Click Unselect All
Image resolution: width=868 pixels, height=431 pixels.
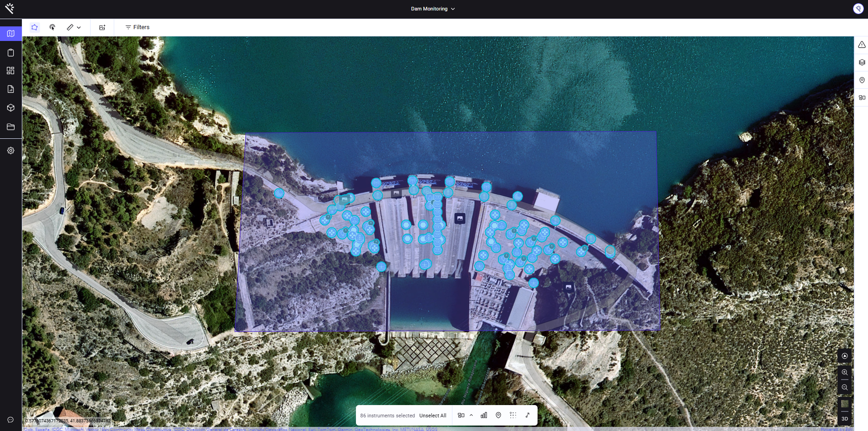pyautogui.click(x=432, y=416)
